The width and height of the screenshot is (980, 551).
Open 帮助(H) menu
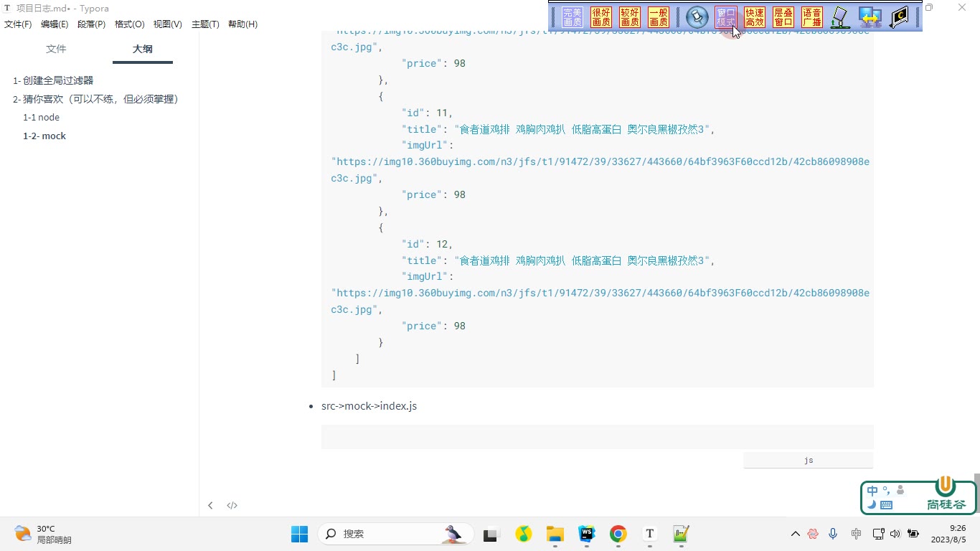tap(242, 24)
